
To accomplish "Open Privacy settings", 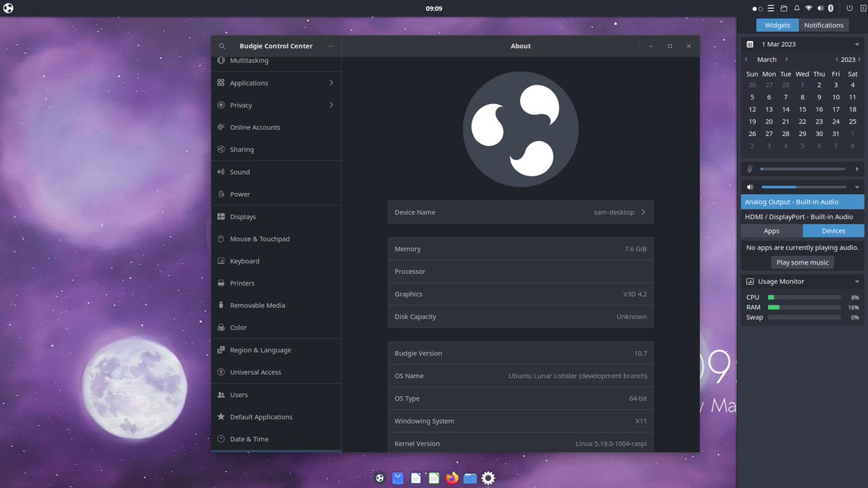I will click(x=276, y=105).
